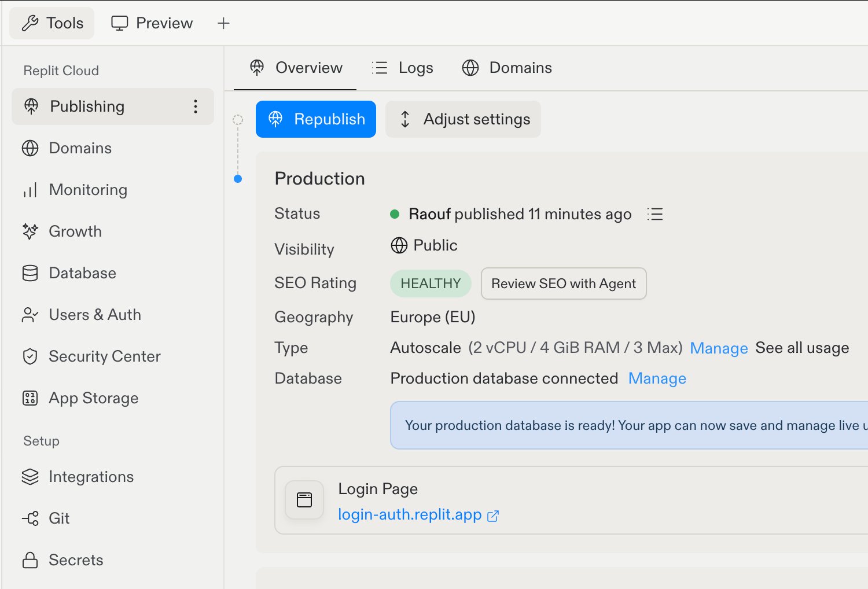The height and width of the screenshot is (589, 868).
Task: Select the Overview tab
Action: coord(295,68)
